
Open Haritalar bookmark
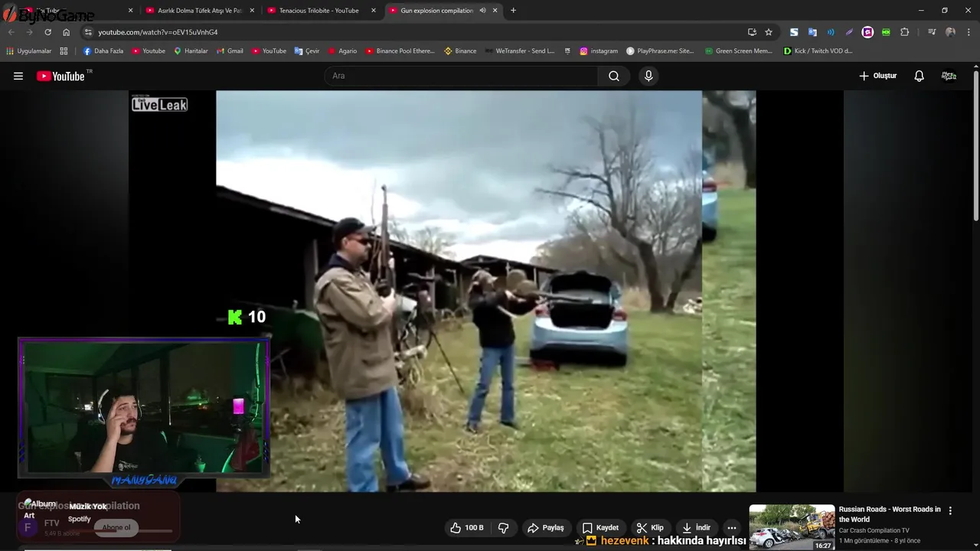pyautogui.click(x=191, y=51)
